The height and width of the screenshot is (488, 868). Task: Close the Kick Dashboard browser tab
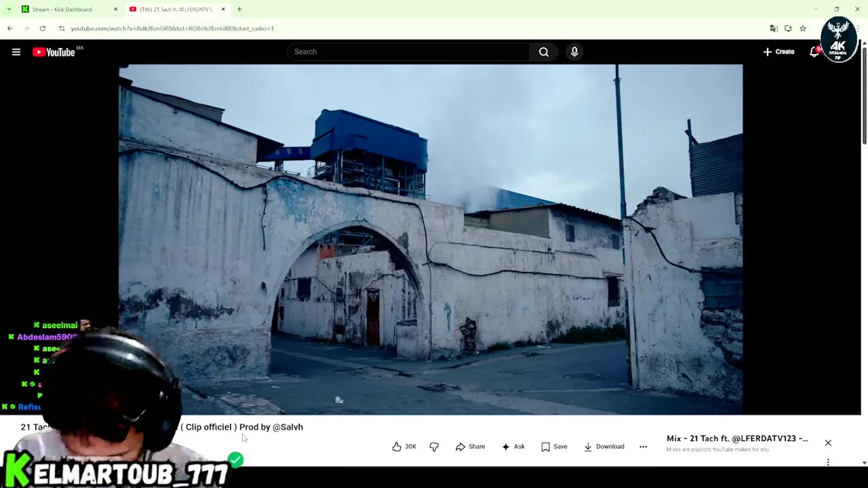(115, 9)
